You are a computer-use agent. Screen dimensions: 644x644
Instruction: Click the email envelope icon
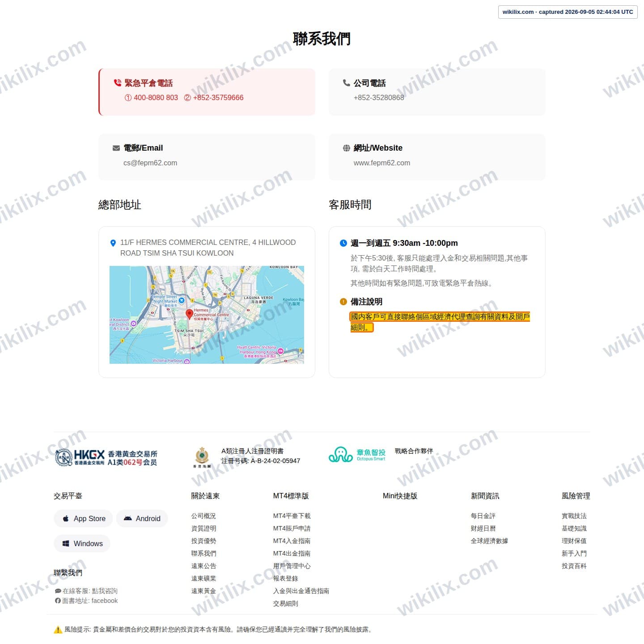coord(116,148)
